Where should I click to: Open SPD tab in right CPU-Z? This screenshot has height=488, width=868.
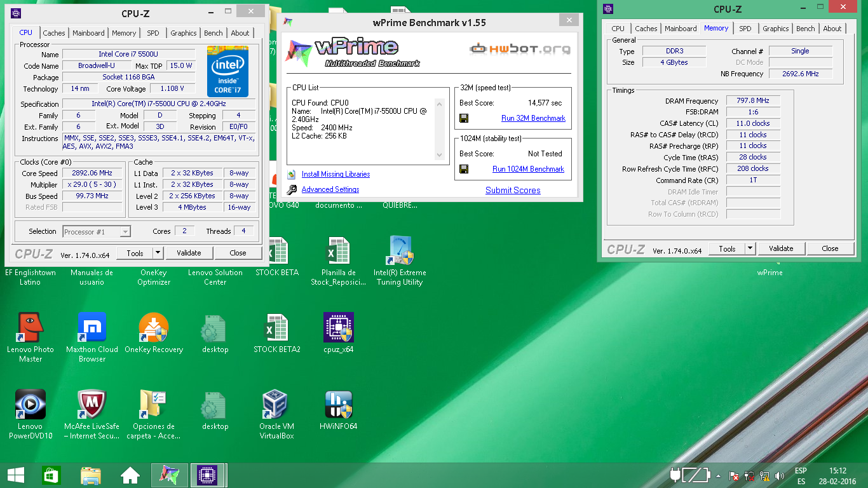pyautogui.click(x=745, y=29)
